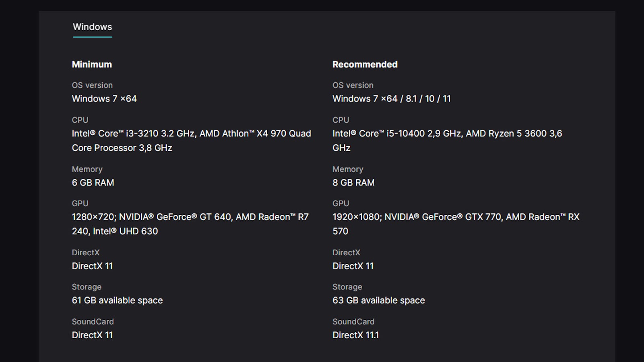Click minimum CPU text with i3-3210

coord(192,140)
